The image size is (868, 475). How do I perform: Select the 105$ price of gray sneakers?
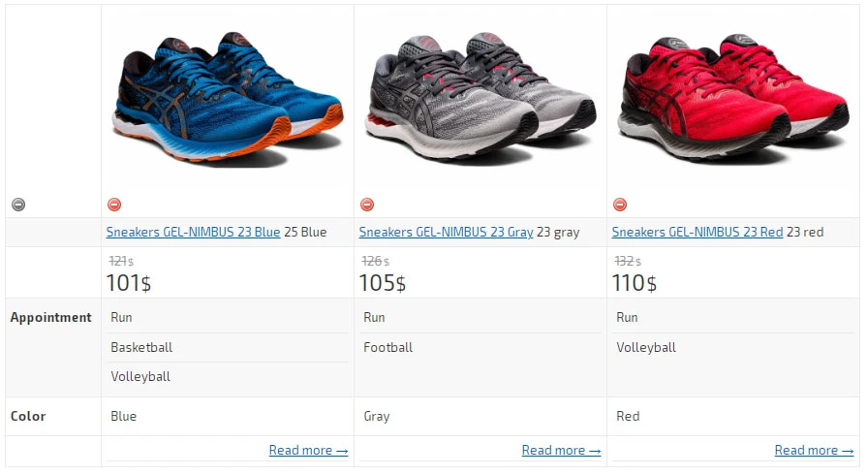click(x=383, y=283)
